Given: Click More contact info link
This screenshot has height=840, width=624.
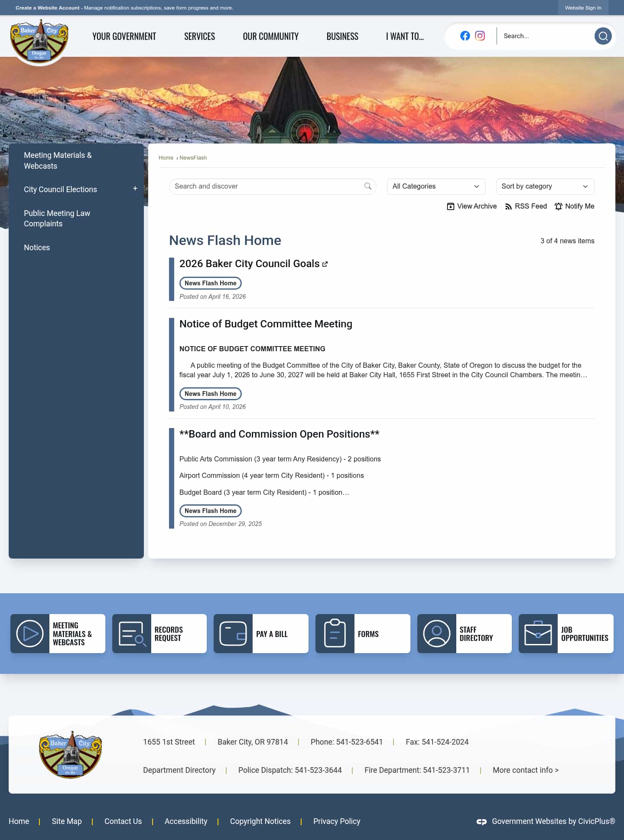Looking at the screenshot, I should point(526,770).
